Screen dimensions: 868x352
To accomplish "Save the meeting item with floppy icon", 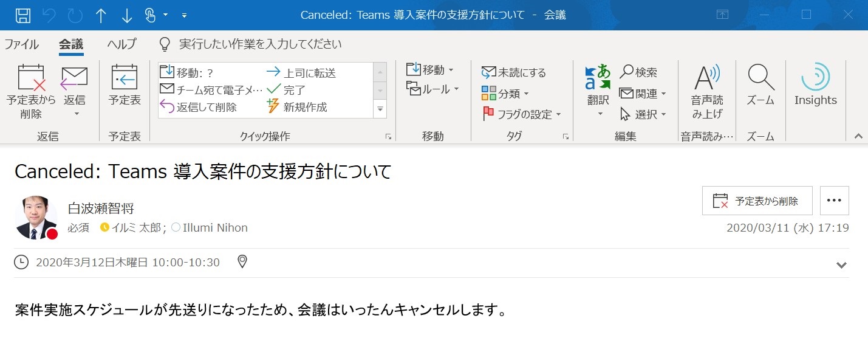I will coord(22,15).
